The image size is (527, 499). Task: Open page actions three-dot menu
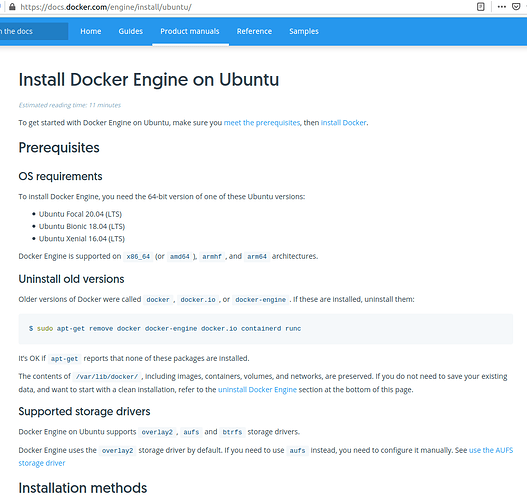click(501, 7)
